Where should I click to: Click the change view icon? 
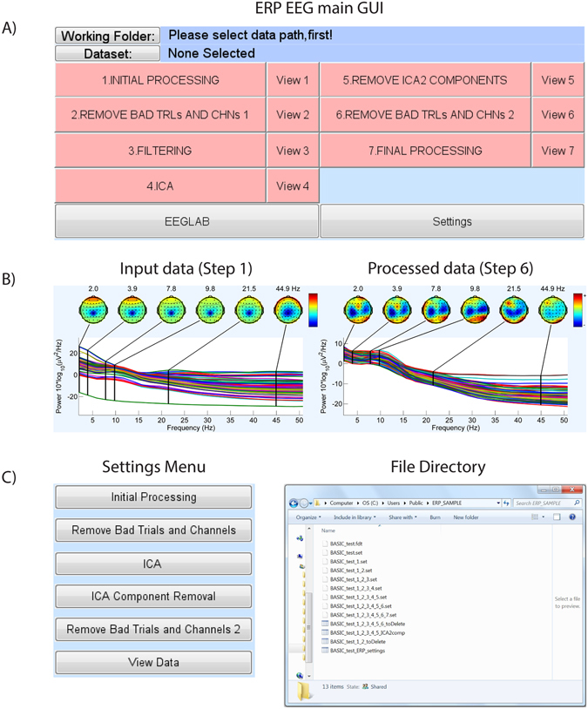point(535,517)
